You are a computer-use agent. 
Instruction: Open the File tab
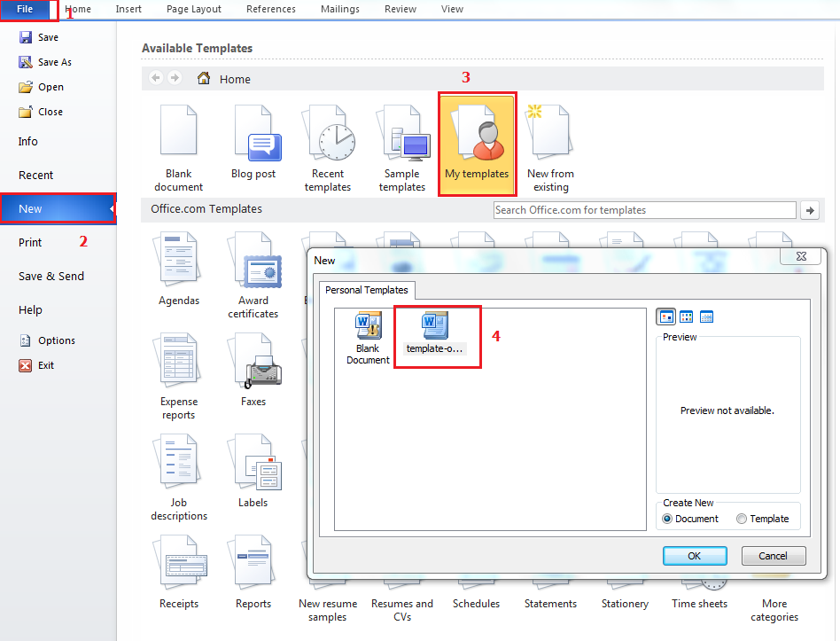[25, 9]
